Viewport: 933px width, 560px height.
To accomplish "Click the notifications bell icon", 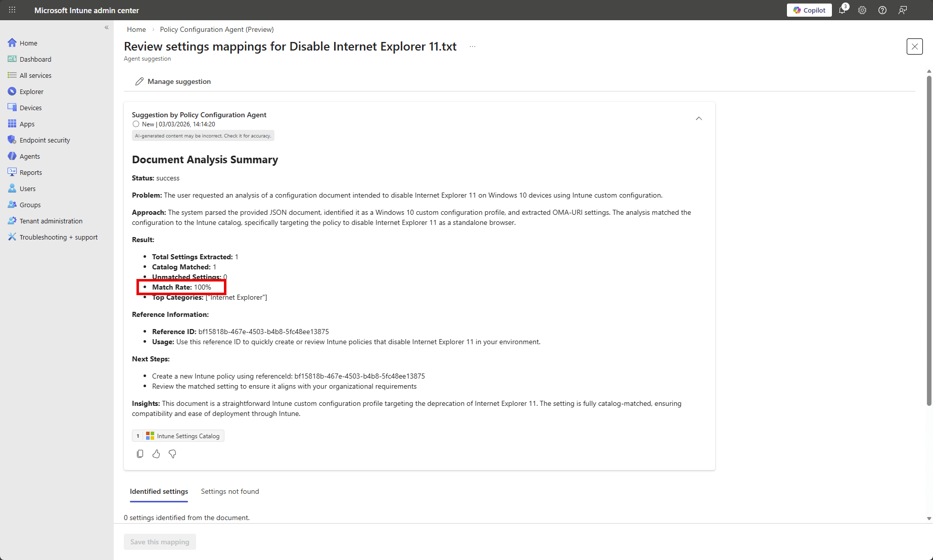I will point(842,10).
